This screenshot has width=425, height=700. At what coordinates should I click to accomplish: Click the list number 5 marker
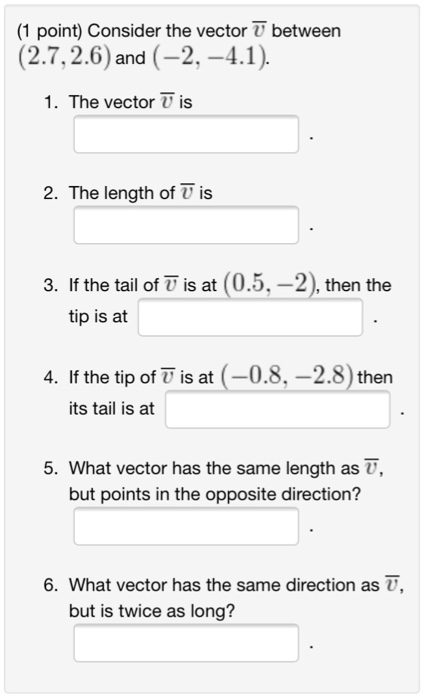click(51, 468)
